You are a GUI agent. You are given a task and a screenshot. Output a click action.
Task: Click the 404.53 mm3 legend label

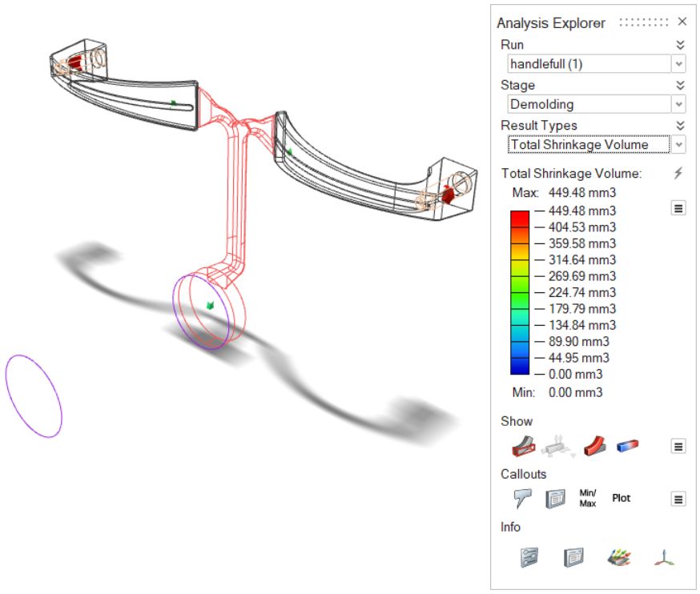click(582, 227)
